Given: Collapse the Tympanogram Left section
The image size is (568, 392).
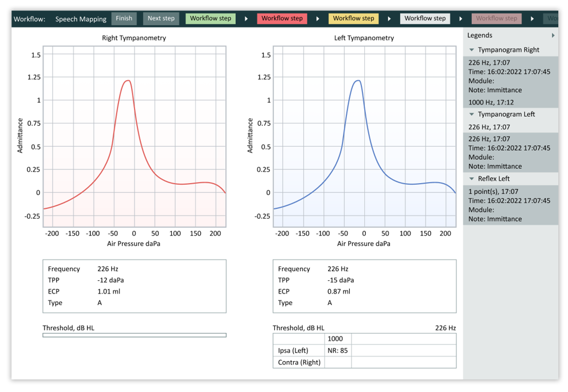Looking at the screenshot, I should (x=472, y=114).
